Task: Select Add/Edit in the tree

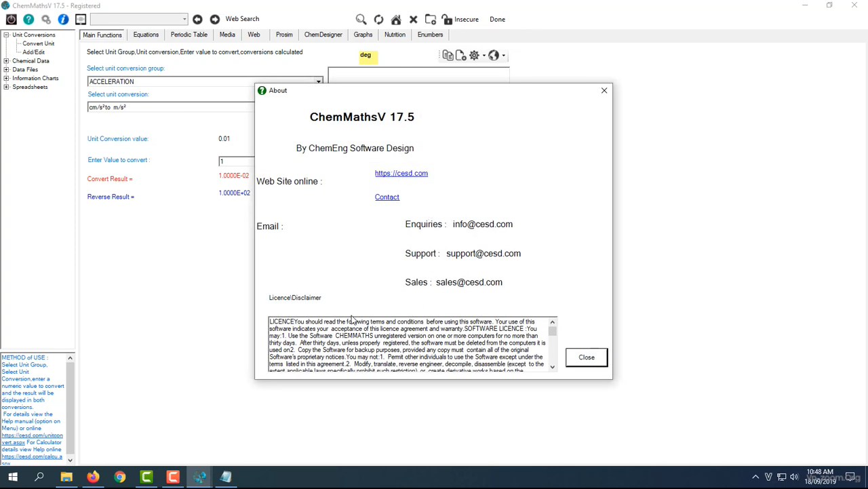Action: (34, 52)
